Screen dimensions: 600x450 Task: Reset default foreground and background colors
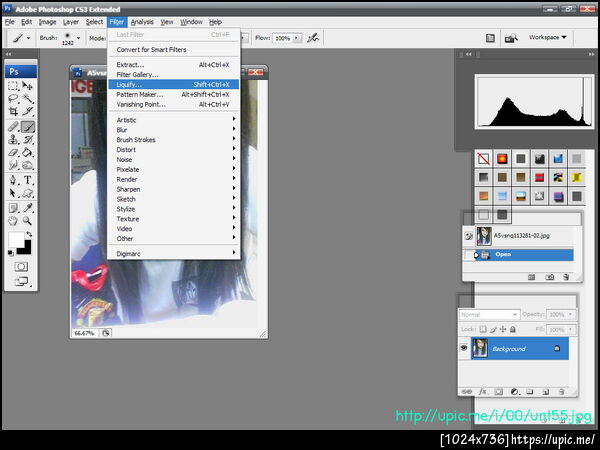click(x=11, y=253)
